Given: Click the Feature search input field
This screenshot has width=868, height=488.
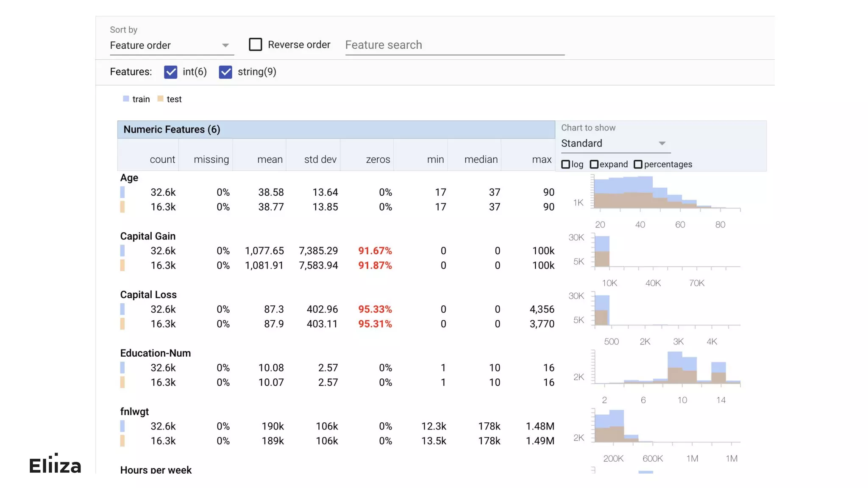Looking at the screenshot, I should 454,45.
